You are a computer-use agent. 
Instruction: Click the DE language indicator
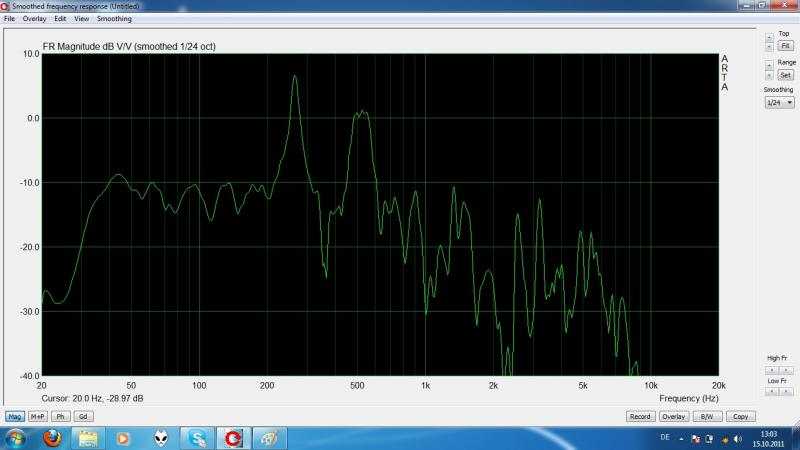665,437
